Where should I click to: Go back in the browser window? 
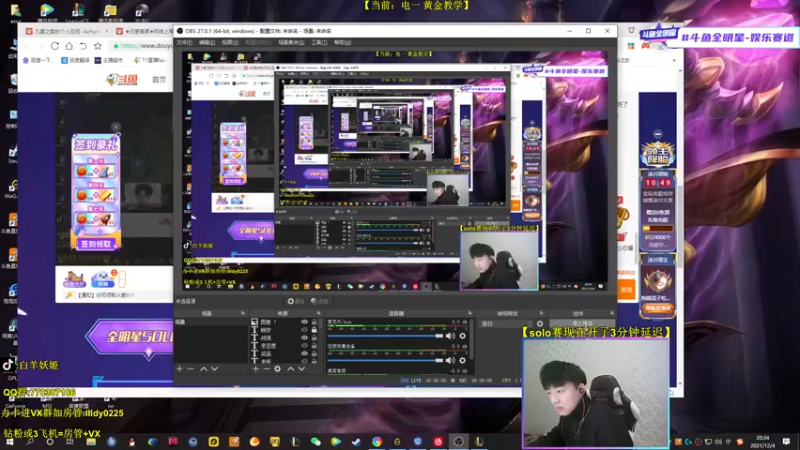coord(27,45)
